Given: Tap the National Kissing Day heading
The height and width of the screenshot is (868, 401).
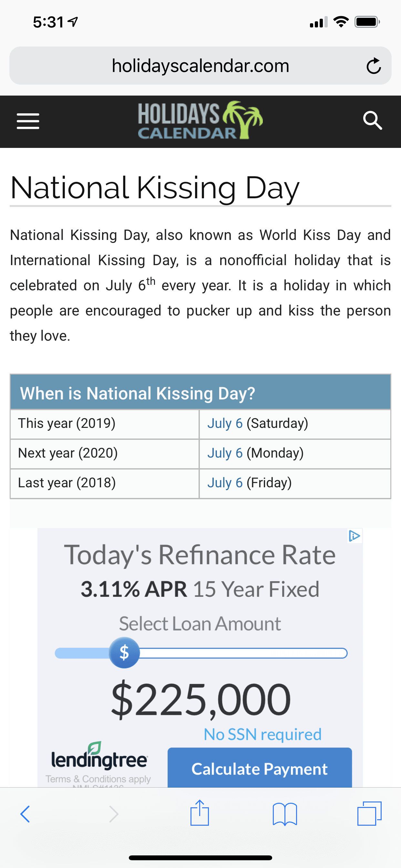Looking at the screenshot, I should pos(155,188).
